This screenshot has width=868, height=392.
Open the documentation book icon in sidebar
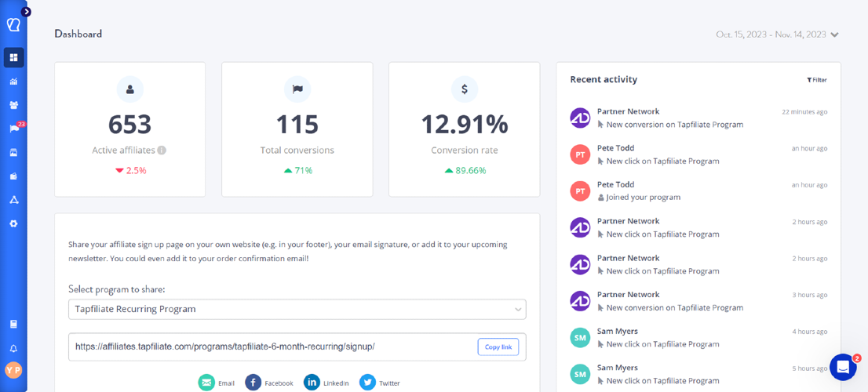click(x=14, y=325)
